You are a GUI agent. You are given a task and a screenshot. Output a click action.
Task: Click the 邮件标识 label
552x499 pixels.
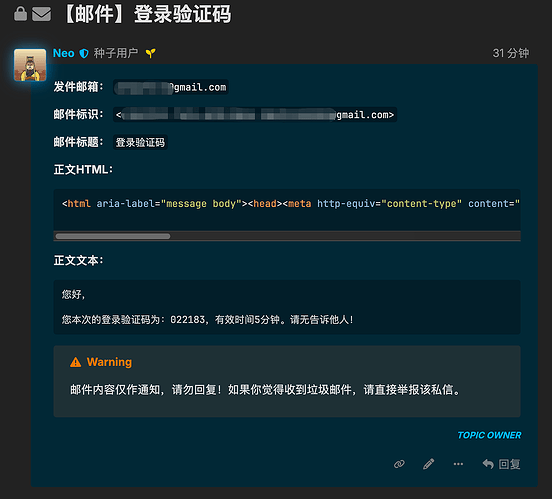coord(78,114)
